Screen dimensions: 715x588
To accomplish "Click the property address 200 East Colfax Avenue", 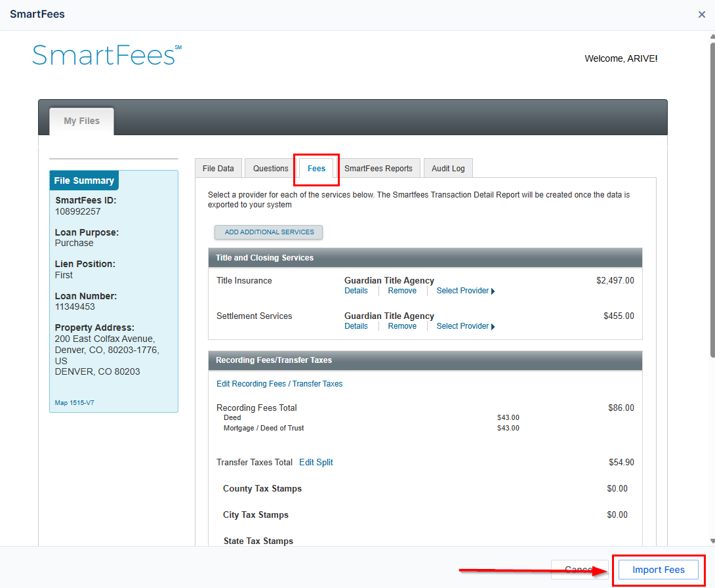I will click(x=105, y=339).
